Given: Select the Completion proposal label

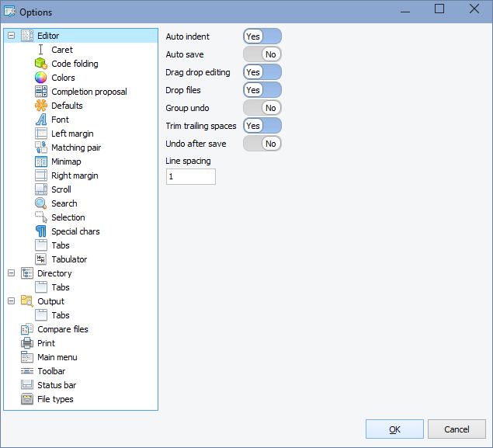Looking at the screenshot, I should (89, 92).
